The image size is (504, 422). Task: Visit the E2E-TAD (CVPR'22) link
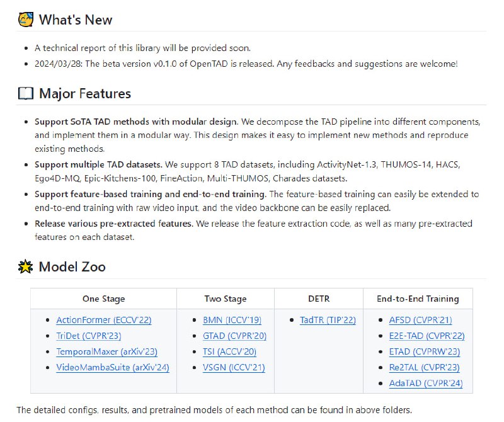tap(427, 336)
